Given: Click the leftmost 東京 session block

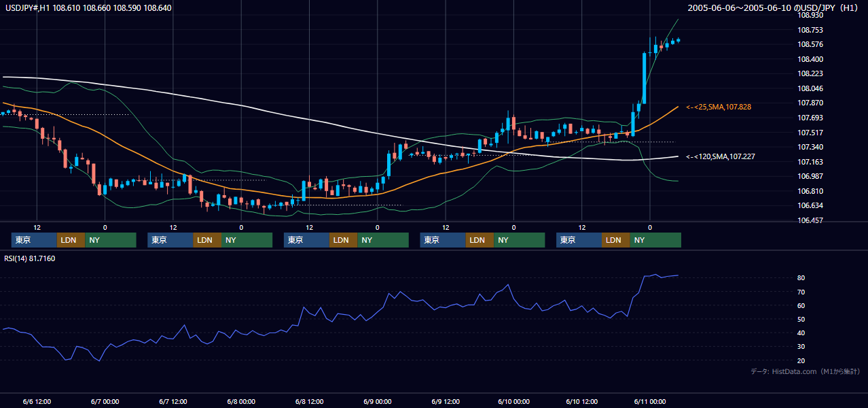Looking at the screenshot, I should [34, 240].
